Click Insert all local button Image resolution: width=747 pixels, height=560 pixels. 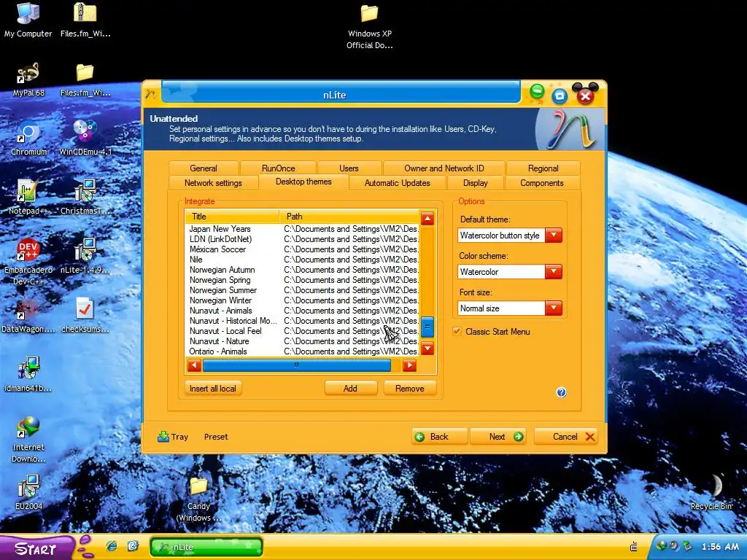(213, 388)
